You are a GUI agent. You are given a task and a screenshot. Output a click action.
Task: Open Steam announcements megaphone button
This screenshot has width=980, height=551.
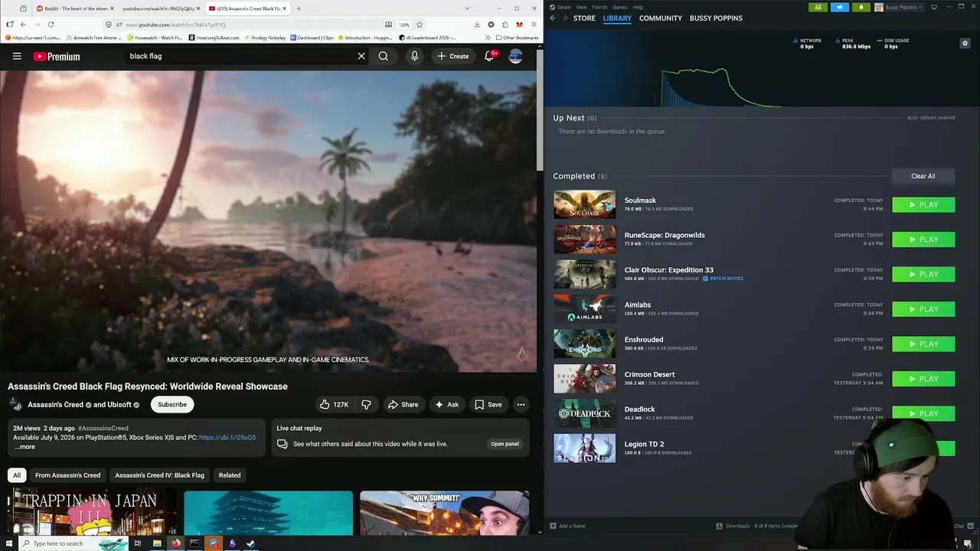(x=839, y=7)
